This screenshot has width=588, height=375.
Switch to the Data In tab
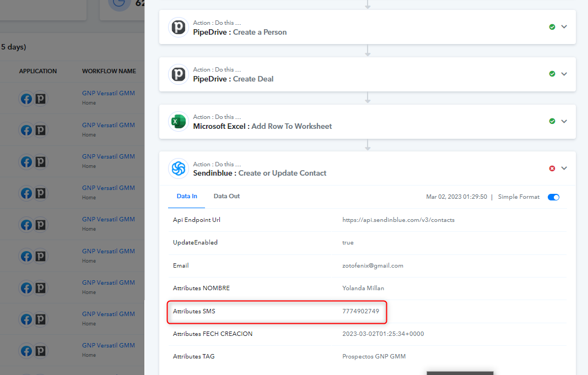(x=187, y=196)
